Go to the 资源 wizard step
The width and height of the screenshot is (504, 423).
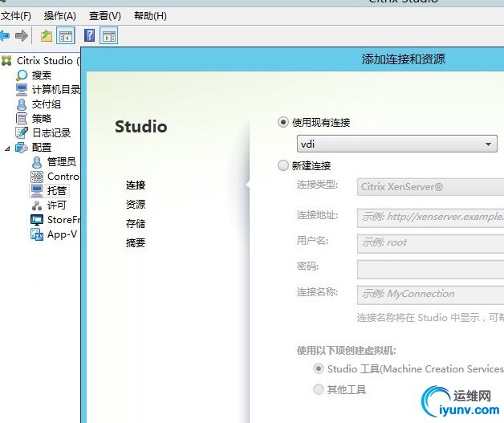tap(136, 204)
